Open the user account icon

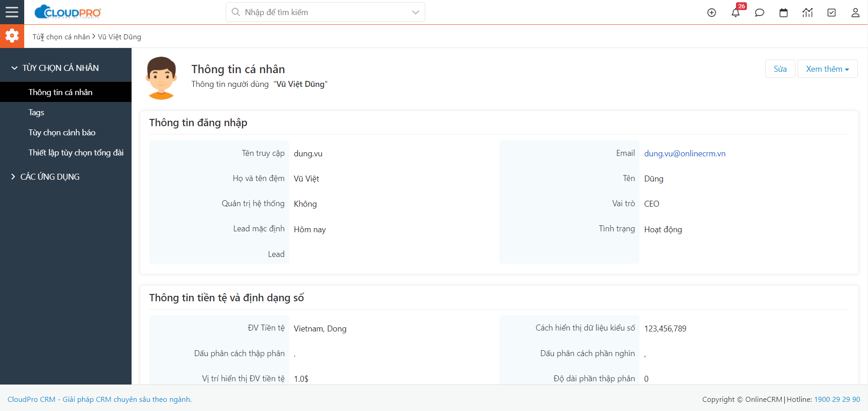coord(856,13)
